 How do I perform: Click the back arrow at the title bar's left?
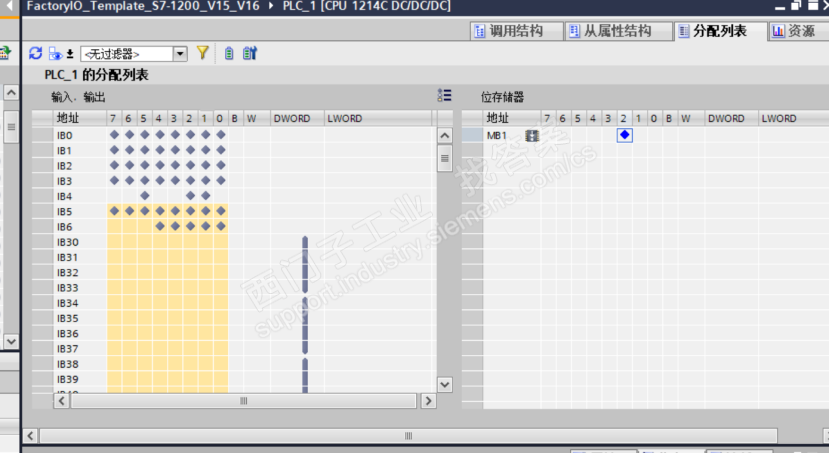pyautogui.click(x=9, y=6)
